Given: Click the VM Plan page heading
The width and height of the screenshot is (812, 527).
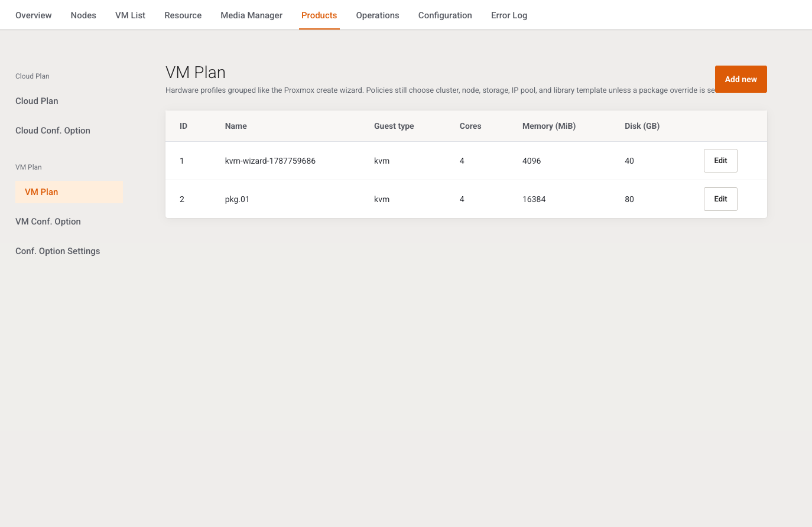Looking at the screenshot, I should [196, 73].
